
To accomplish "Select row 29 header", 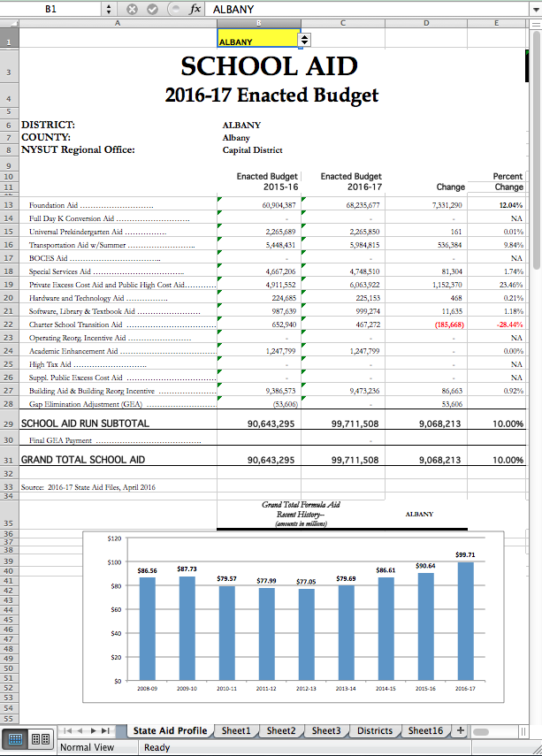I will (8, 424).
